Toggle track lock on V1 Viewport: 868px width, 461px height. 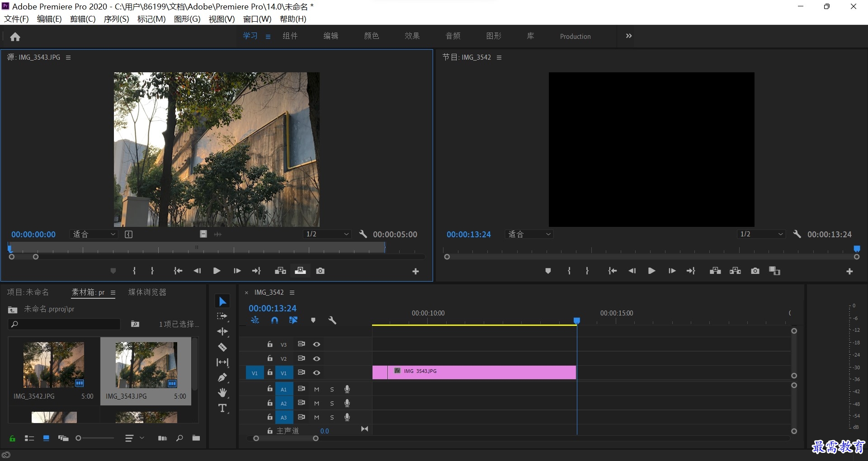tap(270, 372)
